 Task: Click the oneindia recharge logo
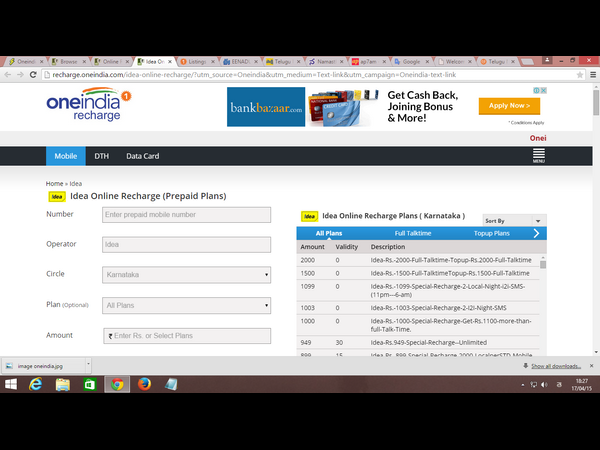click(89, 104)
